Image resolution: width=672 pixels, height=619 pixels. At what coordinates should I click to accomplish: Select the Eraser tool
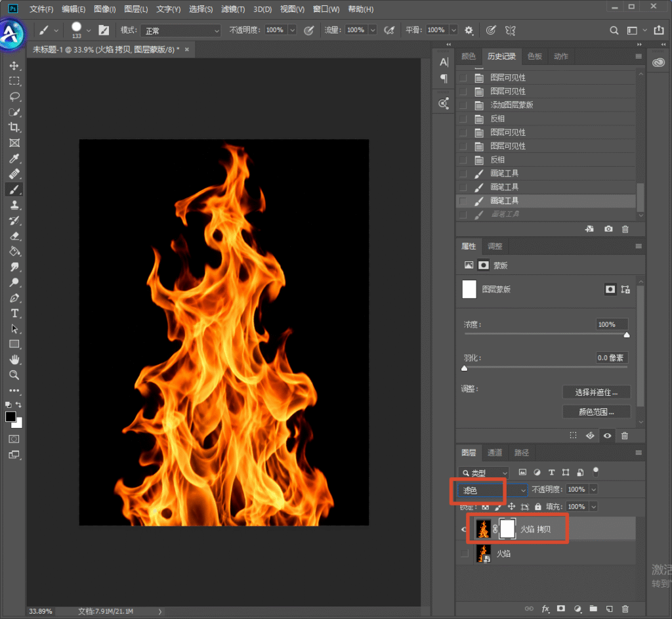pos(14,236)
